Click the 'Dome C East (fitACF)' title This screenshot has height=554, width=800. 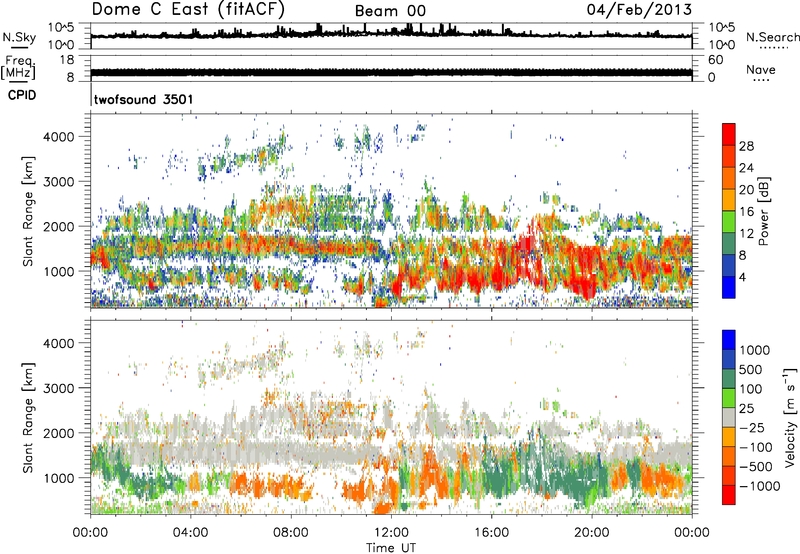(188, 9)
